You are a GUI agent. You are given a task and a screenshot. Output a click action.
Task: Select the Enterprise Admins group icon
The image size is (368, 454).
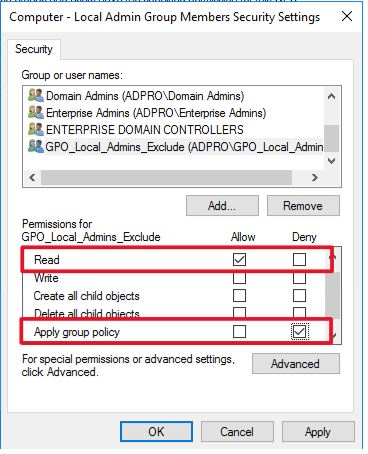click(x=36, y=112)
